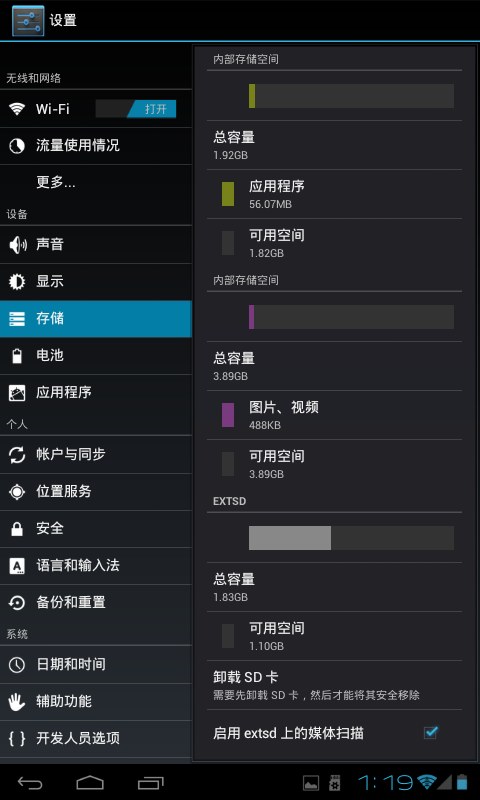Tap the 位置服务 location icon
This screenshot has width=480, height=800.
pos(17,492)
